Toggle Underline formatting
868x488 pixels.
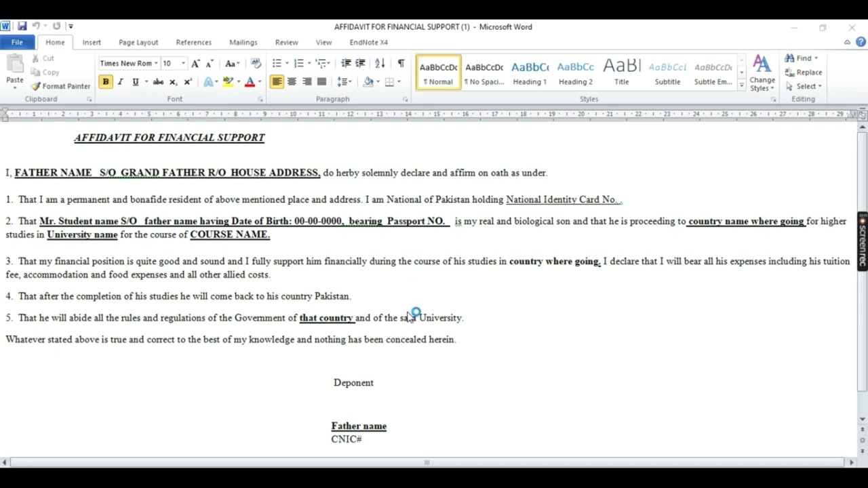click(135, 82)
